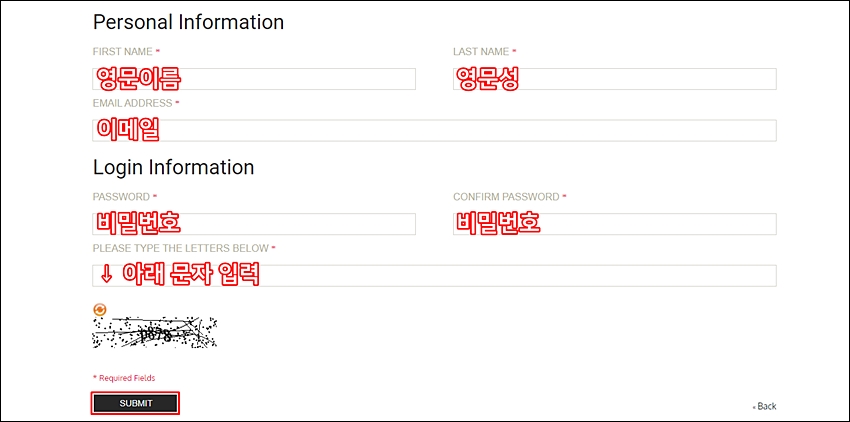Click the CONFIRM PASSWORD field label
Viewport: 850px width, 422px height.
(506, 196)
